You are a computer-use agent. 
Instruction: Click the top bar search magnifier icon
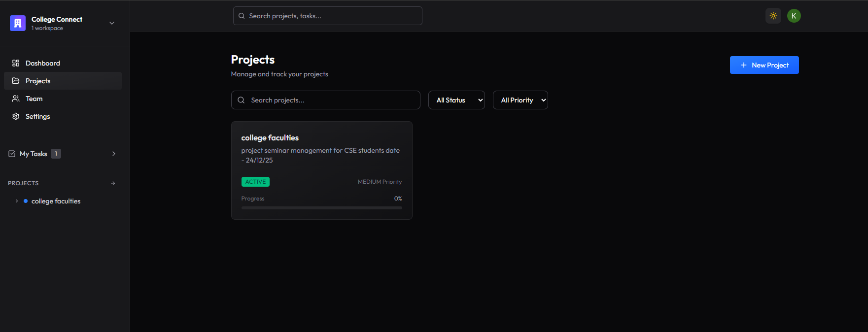(242, 16)
